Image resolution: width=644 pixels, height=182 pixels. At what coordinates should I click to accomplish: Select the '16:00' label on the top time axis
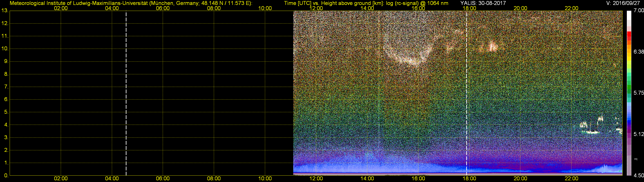pyautogui.click(x=418, y=8)
